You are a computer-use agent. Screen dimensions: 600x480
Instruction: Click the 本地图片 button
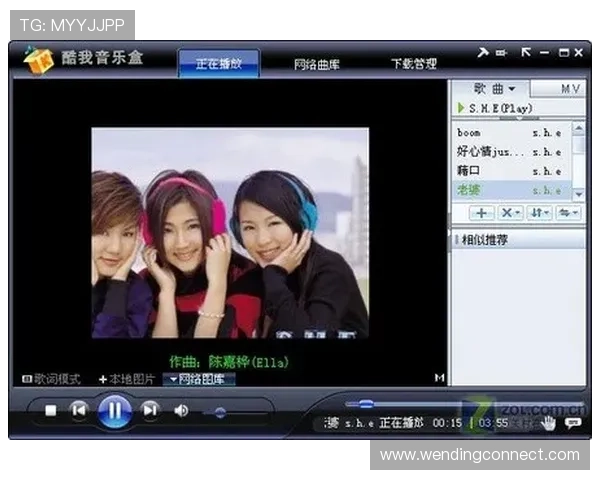coord(127,379)
